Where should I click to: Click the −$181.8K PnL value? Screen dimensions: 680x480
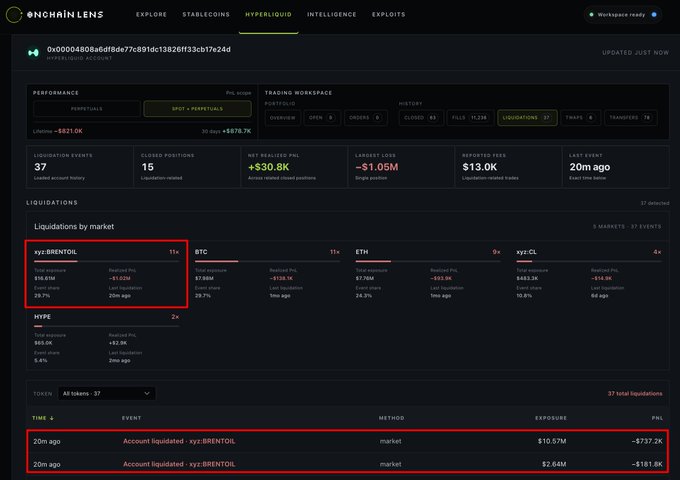[647, 464]
